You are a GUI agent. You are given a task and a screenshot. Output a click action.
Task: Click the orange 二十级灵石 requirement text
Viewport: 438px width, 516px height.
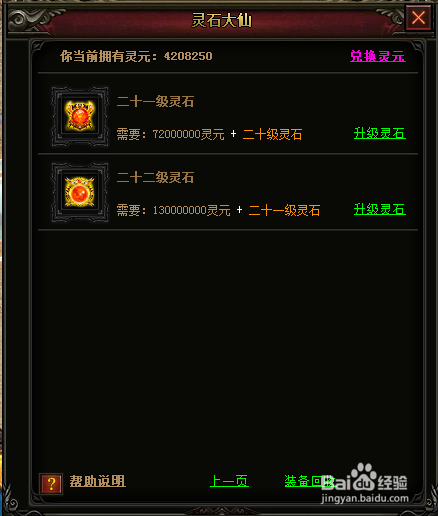click(272, 134)
